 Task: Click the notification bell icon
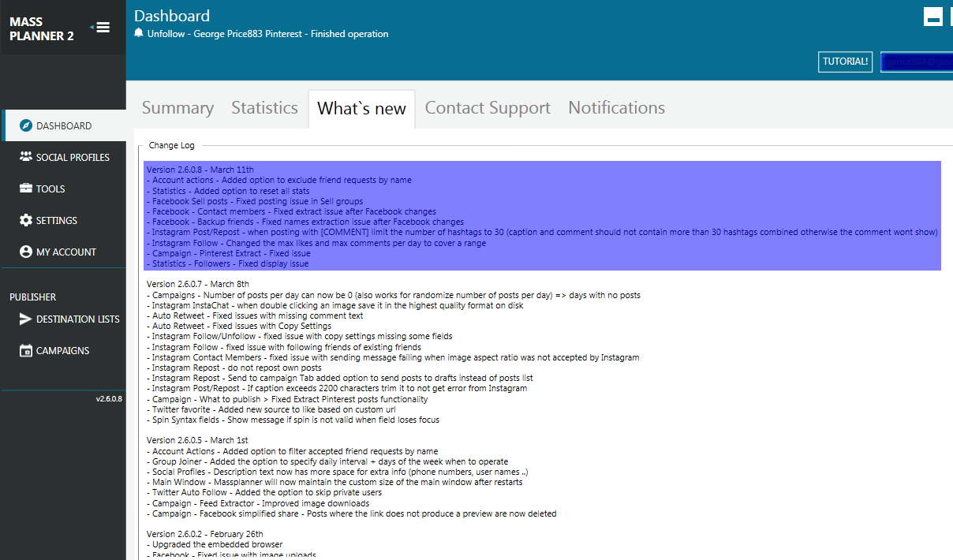[x=139, y=34]
